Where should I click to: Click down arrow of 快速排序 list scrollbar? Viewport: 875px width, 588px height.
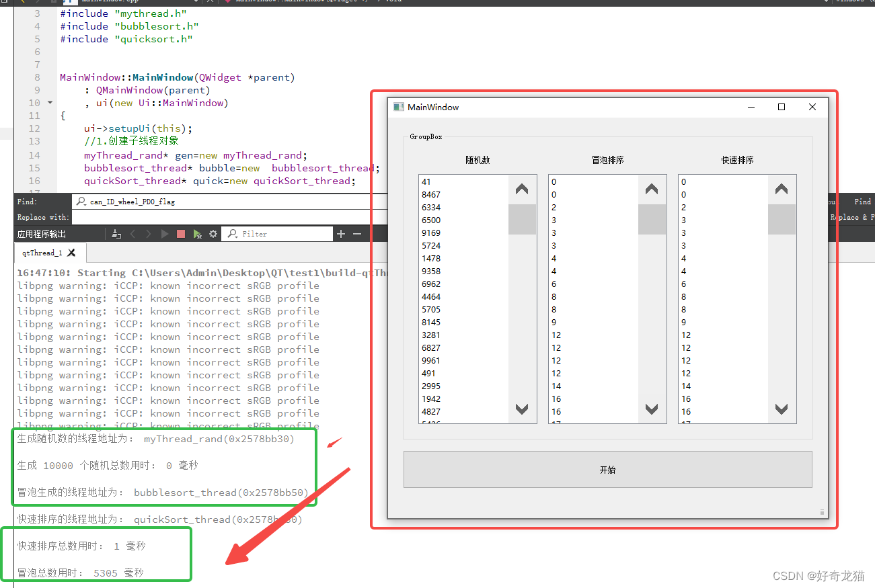(782, 409)
